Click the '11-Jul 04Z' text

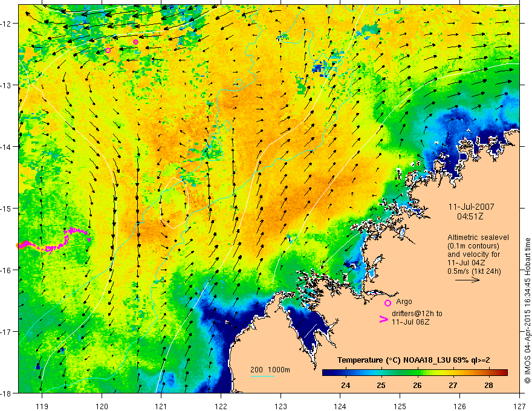[466, 263]
